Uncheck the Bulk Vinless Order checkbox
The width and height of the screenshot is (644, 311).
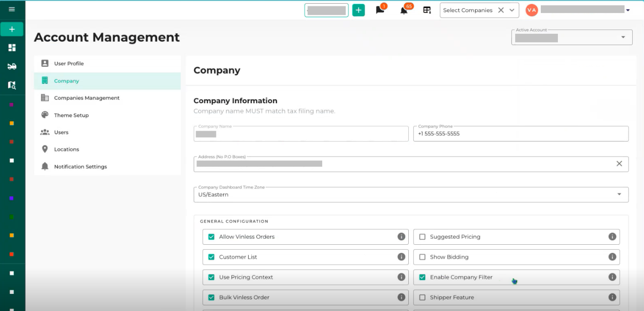coord(211,297)
